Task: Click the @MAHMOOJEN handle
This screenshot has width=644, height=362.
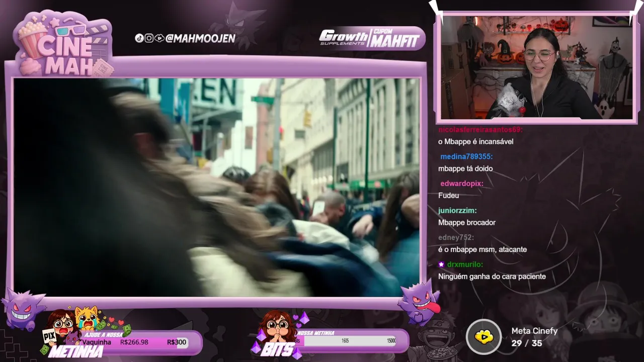Action: point(200,38)
